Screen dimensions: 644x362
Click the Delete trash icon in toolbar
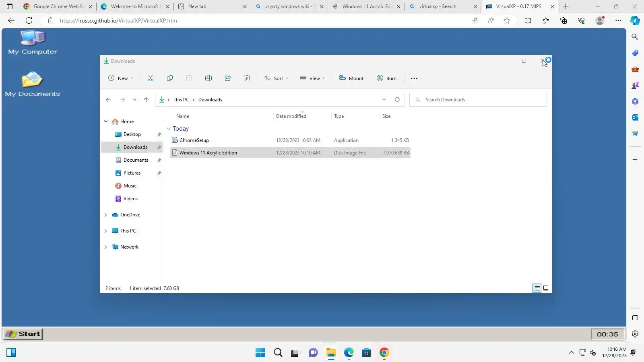[247, 78]
